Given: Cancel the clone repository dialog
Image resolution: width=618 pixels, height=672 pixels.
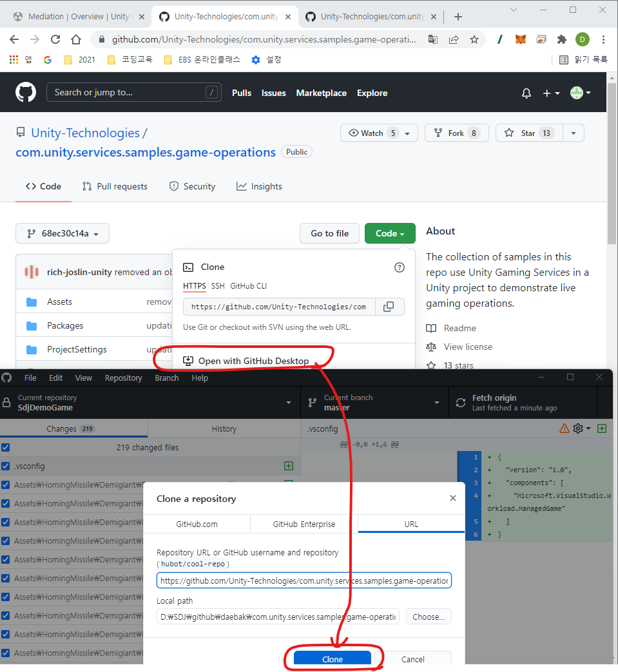Looking at the screenshot, I should click(412, 658).
